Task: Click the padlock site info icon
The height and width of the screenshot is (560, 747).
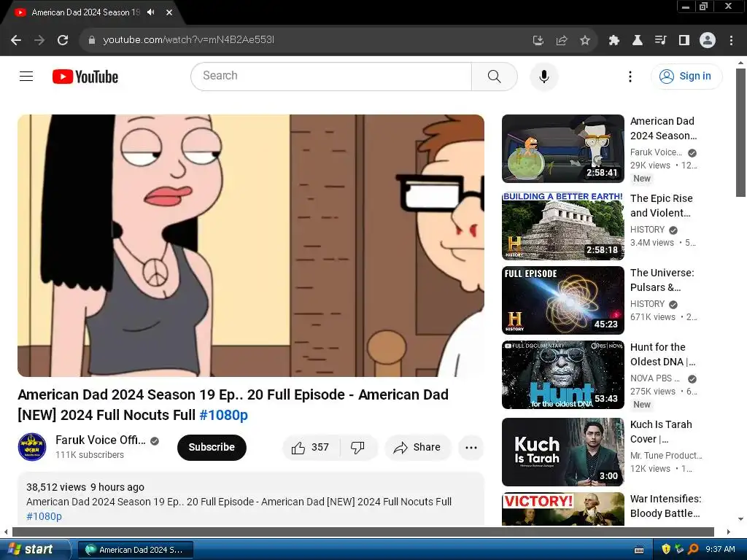Action: [92, 40]
